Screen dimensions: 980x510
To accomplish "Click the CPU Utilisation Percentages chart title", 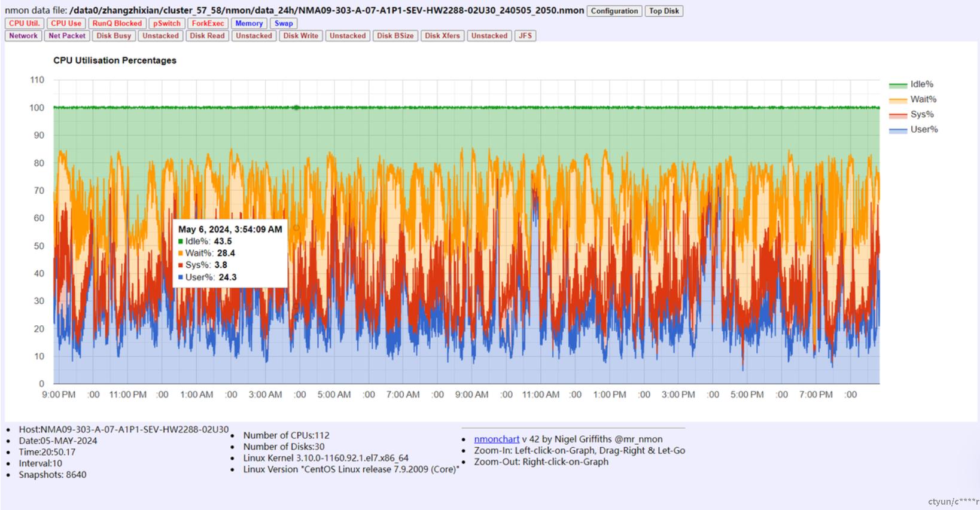I will pyautogui.click(x=115, y=60).
